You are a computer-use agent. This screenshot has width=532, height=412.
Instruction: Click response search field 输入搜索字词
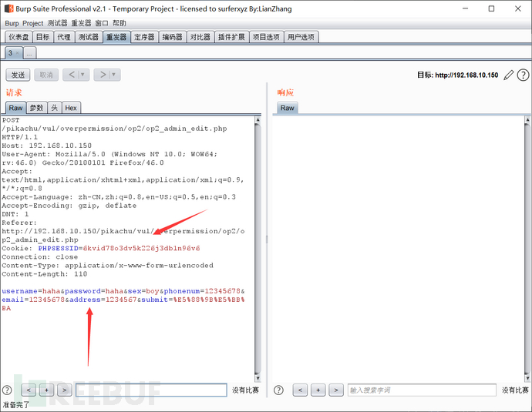pyautogui.click(x=422, y=390)
